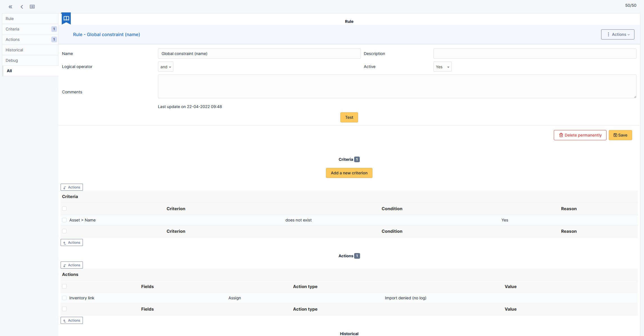Switch to the Historical section in the sidebar

[14, 50]
